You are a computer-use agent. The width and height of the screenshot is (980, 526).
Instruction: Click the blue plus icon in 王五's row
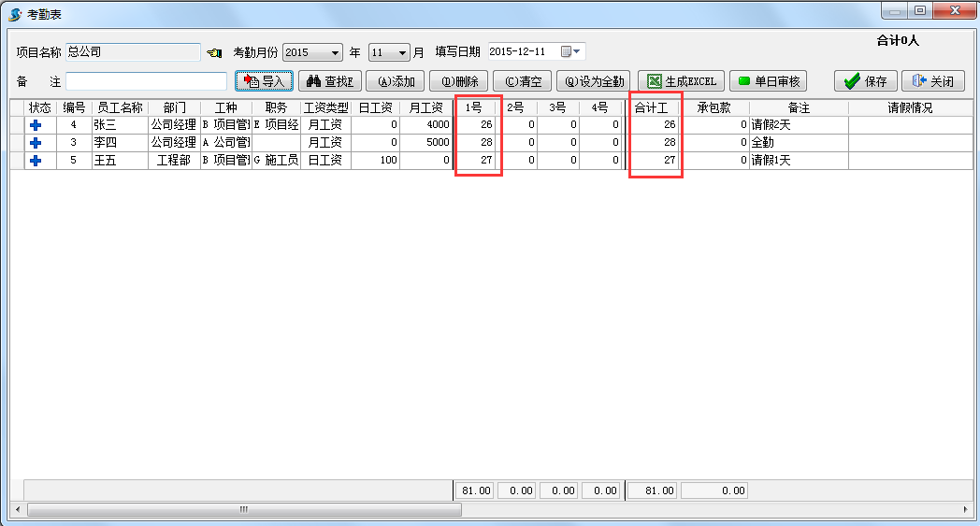click(x=36, y=161)
